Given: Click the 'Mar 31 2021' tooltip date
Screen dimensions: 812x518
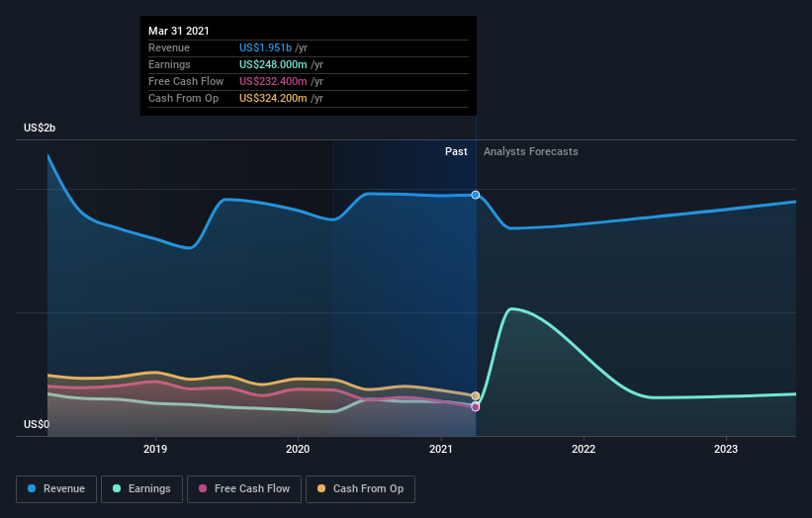Looking at the screenshot, I should 179,31.
